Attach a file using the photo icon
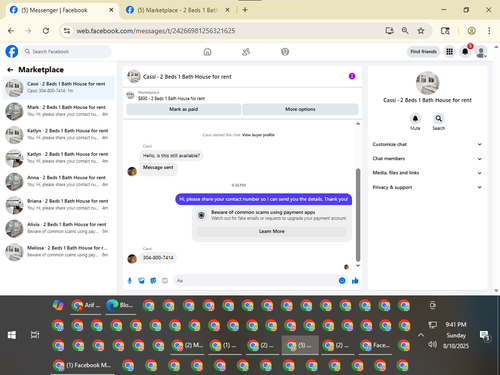 click(141, 281)
